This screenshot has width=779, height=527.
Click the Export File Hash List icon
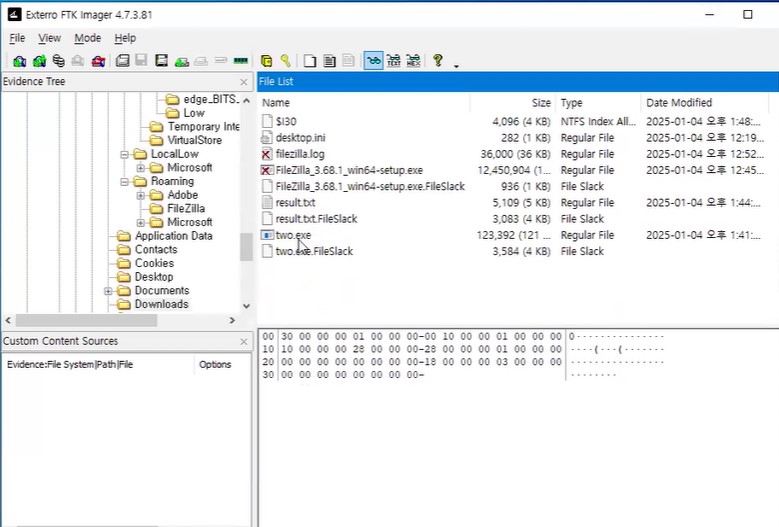pos(329,61)
